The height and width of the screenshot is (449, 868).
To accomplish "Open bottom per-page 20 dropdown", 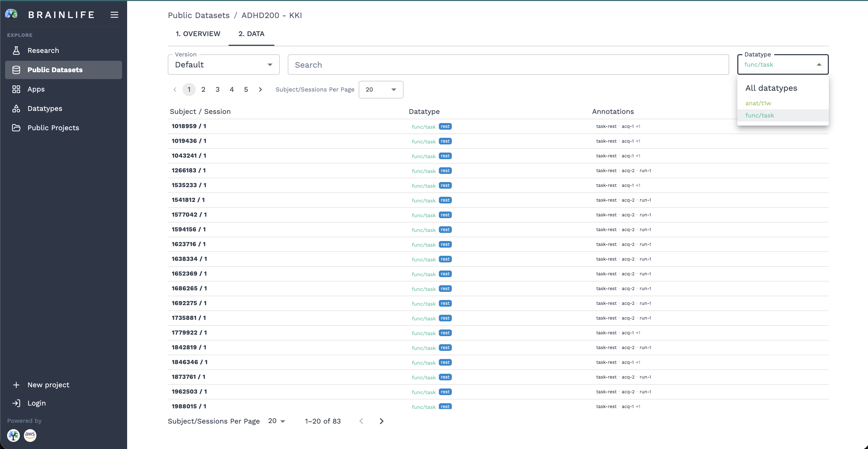I will [x=277, y=421].
